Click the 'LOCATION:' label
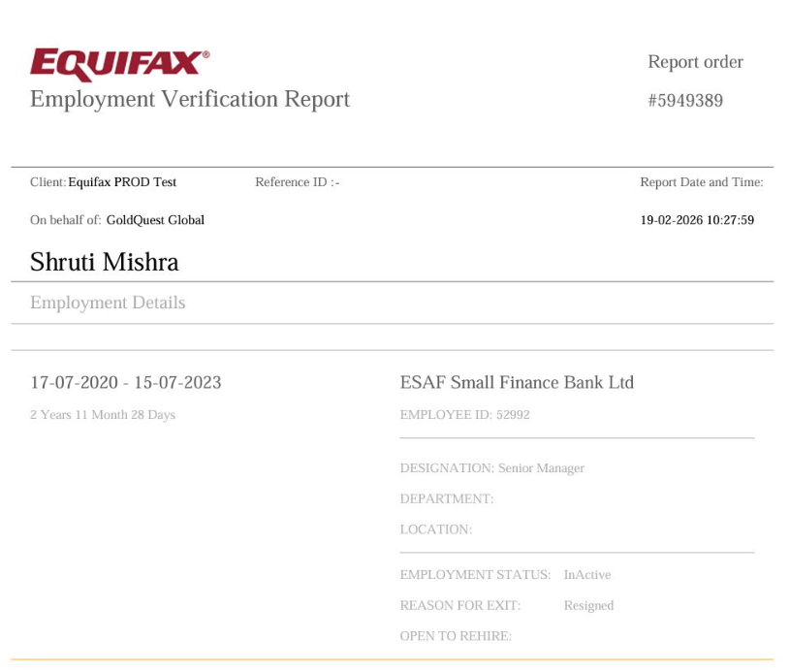Screen dimensions: 790x672 click(x=436, y=529)
